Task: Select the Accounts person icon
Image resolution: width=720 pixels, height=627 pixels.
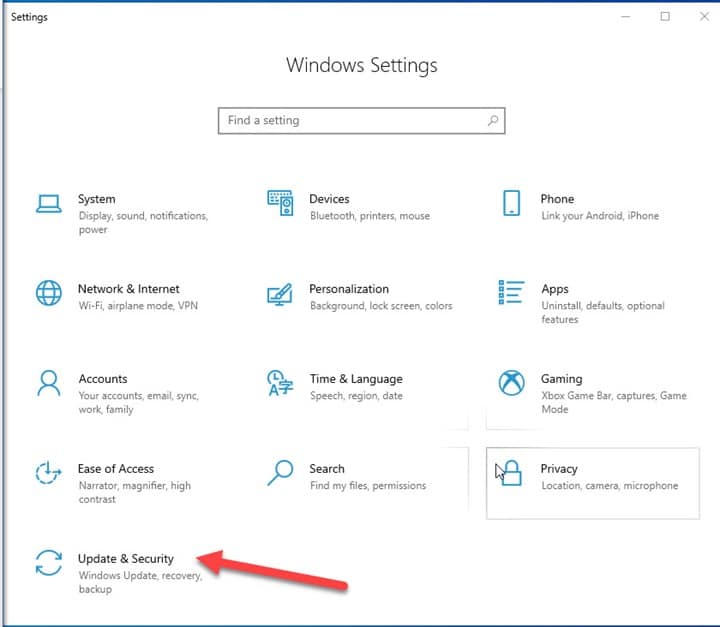Action: coord(49,383)
